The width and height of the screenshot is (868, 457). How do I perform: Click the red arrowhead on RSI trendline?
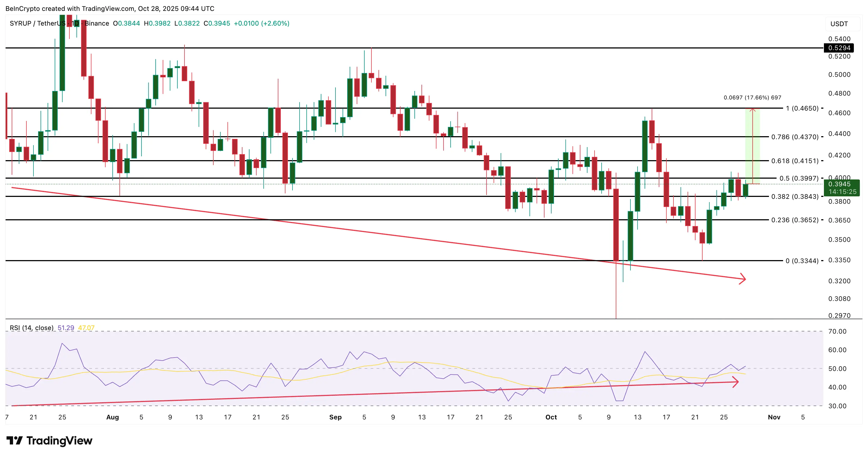pyautogui.click(x=736, y=382)
